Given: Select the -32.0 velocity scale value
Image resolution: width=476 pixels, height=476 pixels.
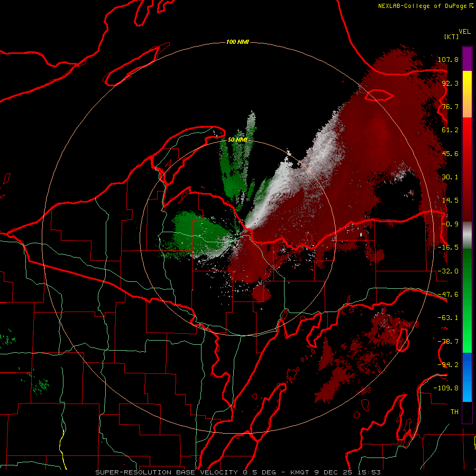Looking at the screenshot, I should tap(448, 271).
